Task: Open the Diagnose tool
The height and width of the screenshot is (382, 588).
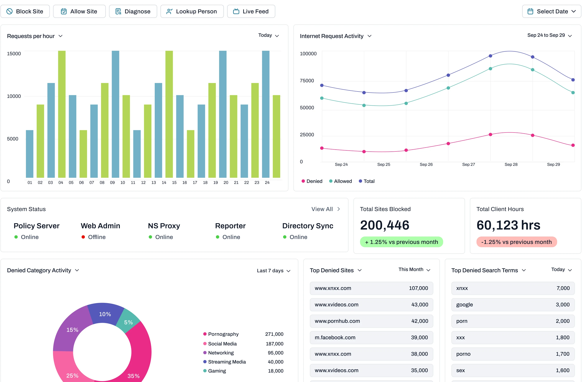Action: click(x=133, y=11)
